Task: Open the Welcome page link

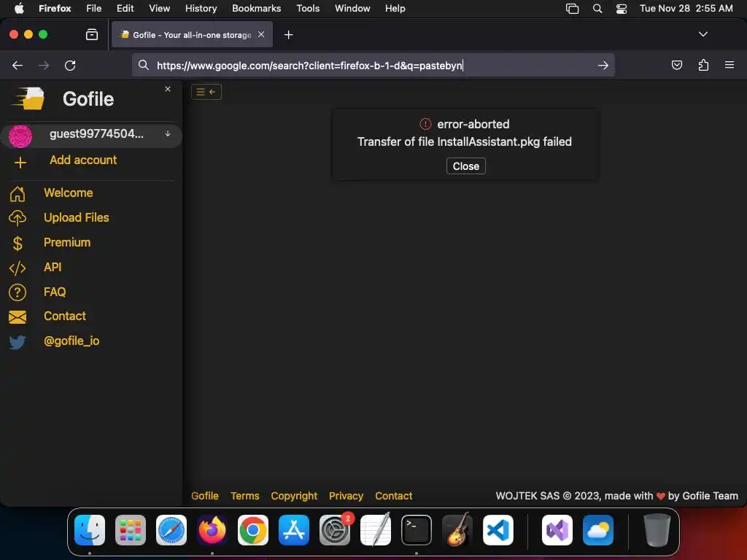Action: click(68, 192)
